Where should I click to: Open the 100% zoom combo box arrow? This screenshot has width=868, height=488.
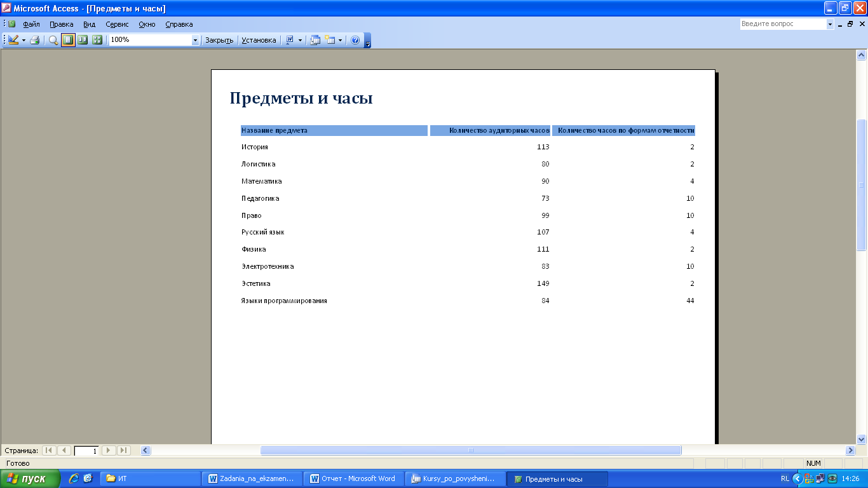195,40
